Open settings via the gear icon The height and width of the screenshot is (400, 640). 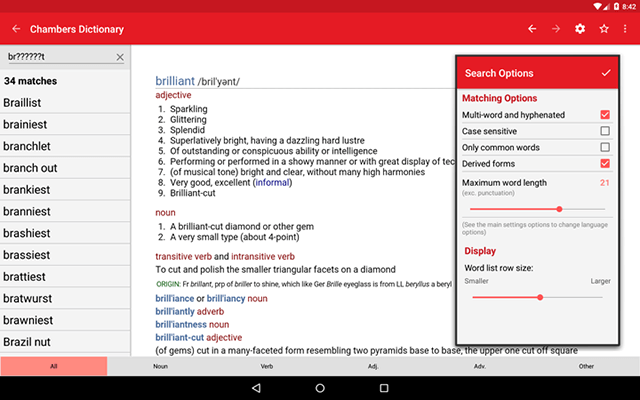coord(580,29)
